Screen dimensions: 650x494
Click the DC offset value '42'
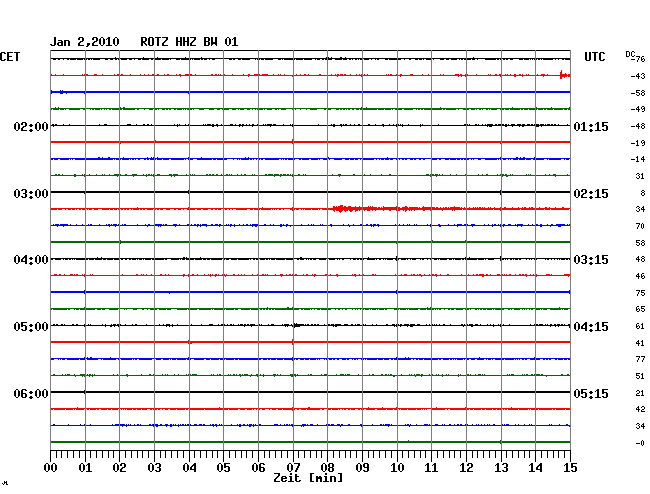point(640,409)
